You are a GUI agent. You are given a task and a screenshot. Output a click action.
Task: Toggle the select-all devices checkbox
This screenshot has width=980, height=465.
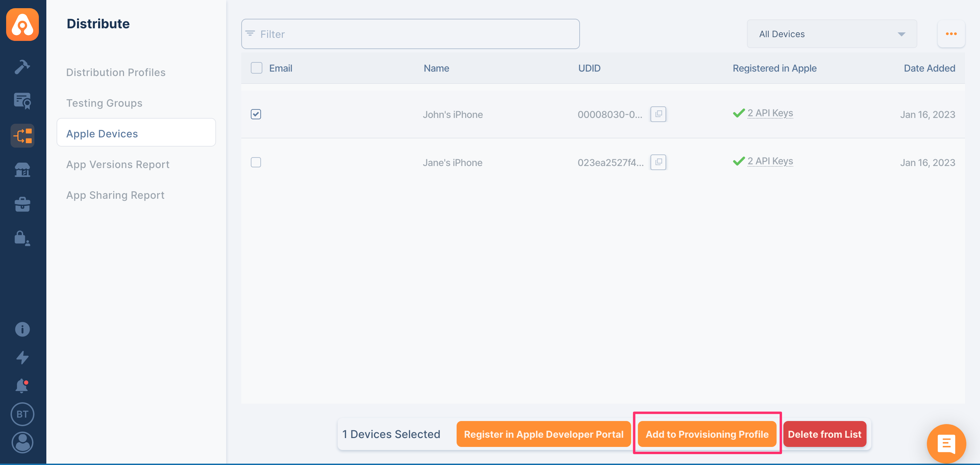point(256,68)
